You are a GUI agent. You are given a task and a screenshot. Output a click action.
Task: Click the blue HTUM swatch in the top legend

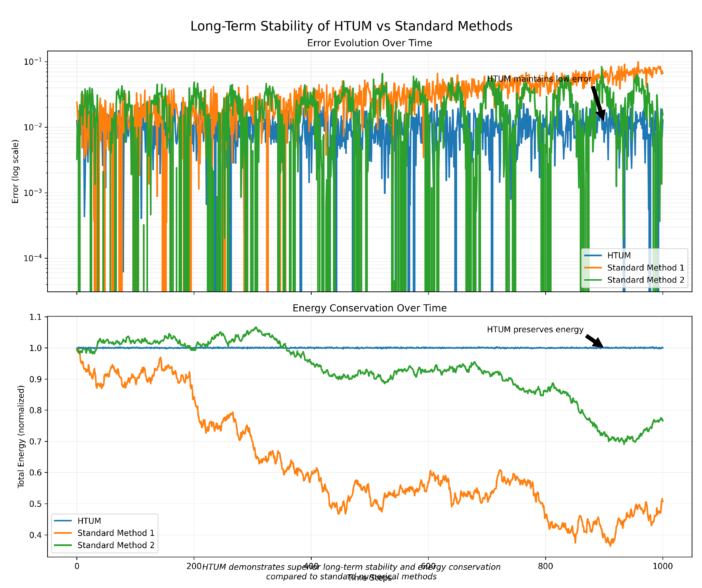point(593,255)
